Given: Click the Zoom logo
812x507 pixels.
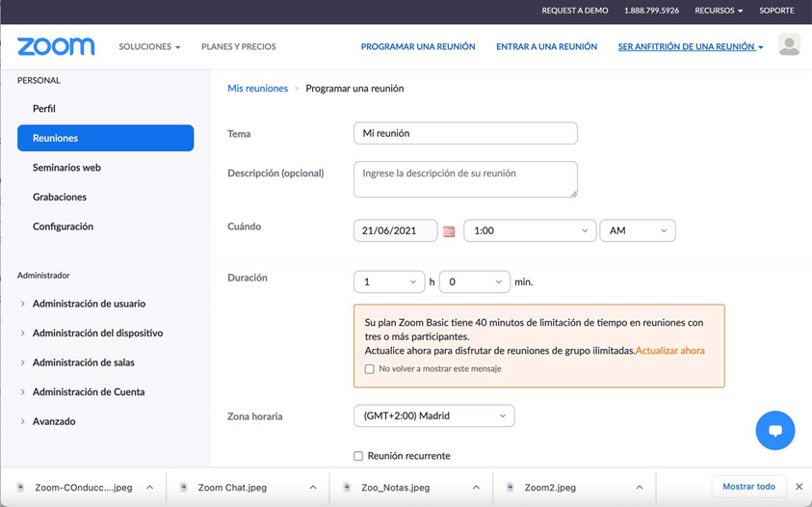Looking at the screenshot, I should point(56,46).
